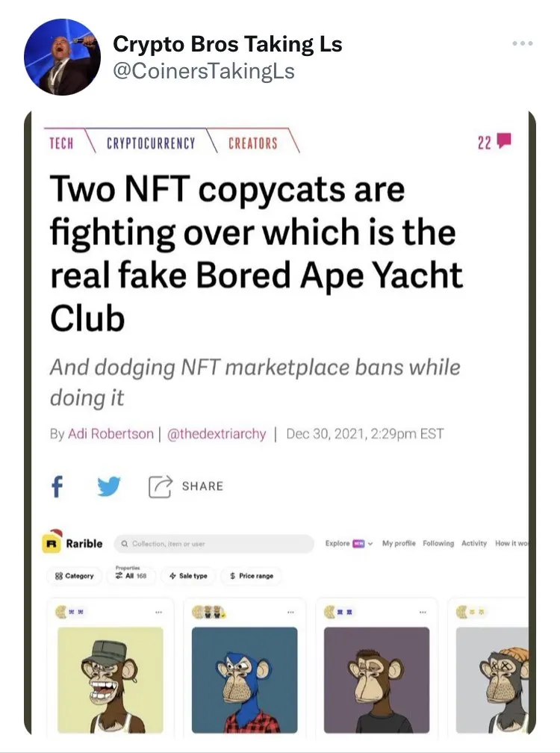Click the Twitter share icon
The height and width of the screenshot is (753, 560).
pos(110,486)
